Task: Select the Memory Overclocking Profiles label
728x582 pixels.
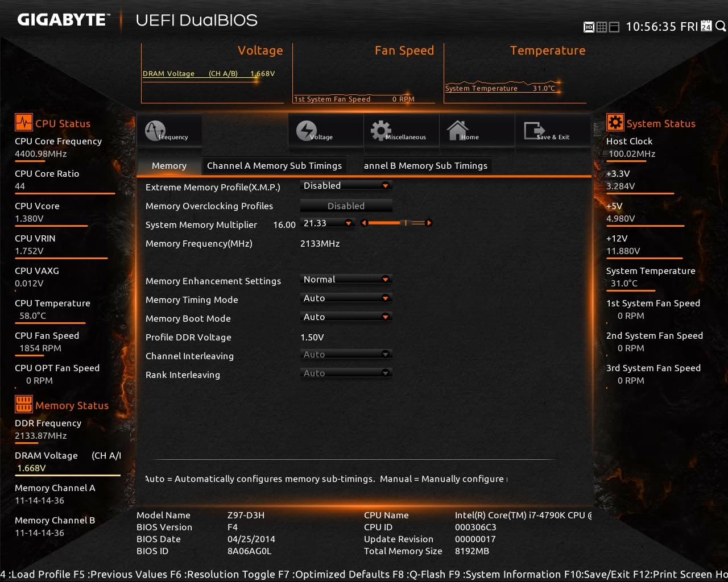Action: click(209, 206)
